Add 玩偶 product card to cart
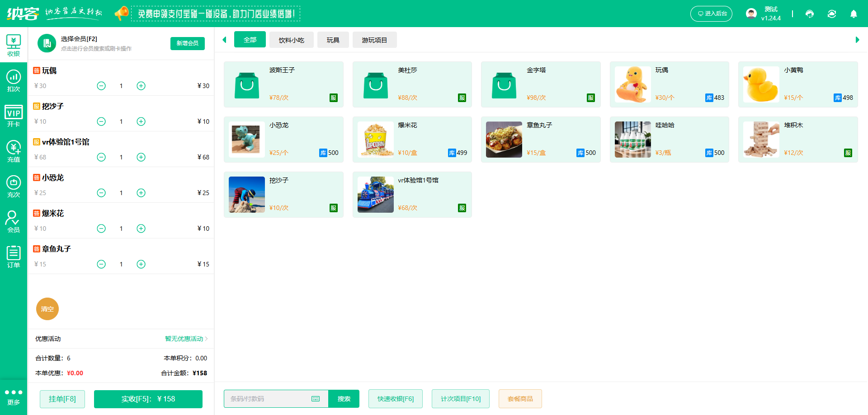The height and width of the screenshot is (415, 868). pos(670,84)
